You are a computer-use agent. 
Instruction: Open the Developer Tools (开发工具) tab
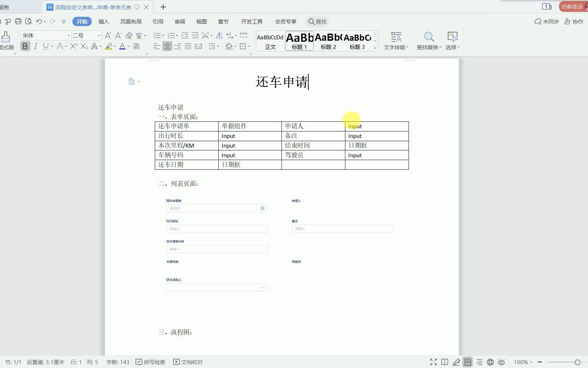[252, 21]
